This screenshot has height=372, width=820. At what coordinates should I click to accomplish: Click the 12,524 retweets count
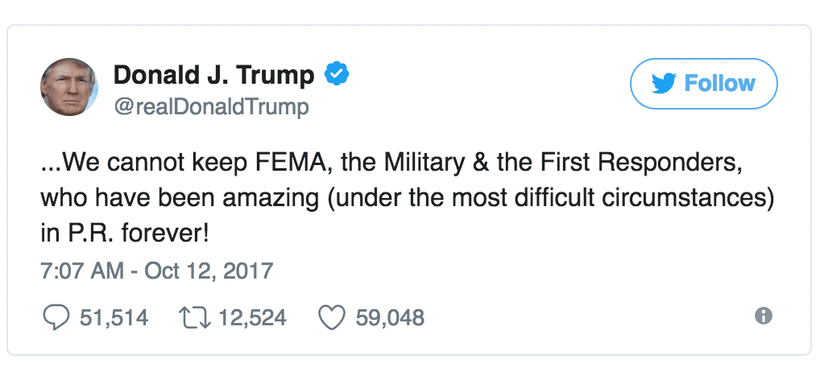pos(253,318)
